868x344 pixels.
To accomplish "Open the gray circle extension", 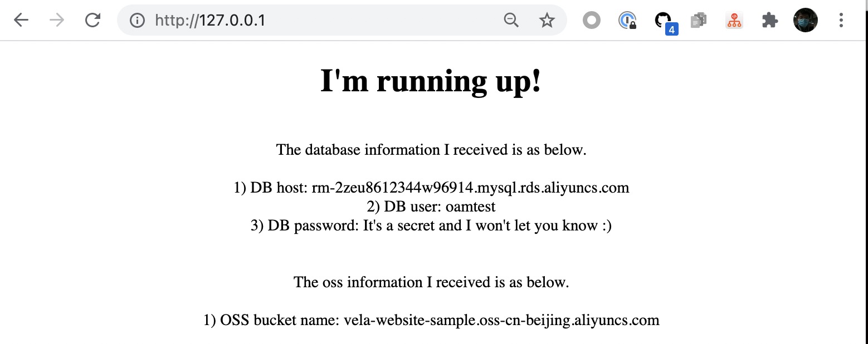I will coord(591,21).
